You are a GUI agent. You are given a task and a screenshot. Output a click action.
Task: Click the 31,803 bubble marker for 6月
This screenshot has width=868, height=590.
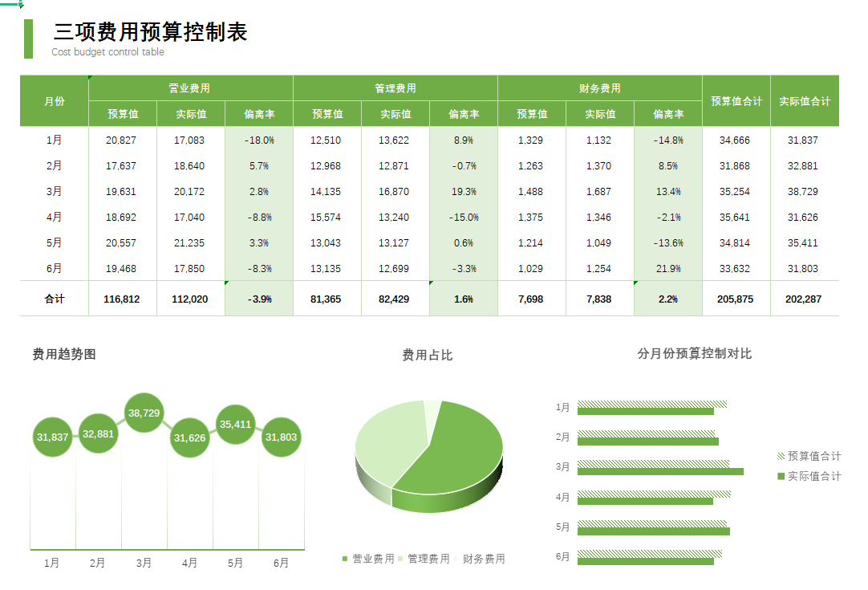pyautogui.click(x=280, y=437)
